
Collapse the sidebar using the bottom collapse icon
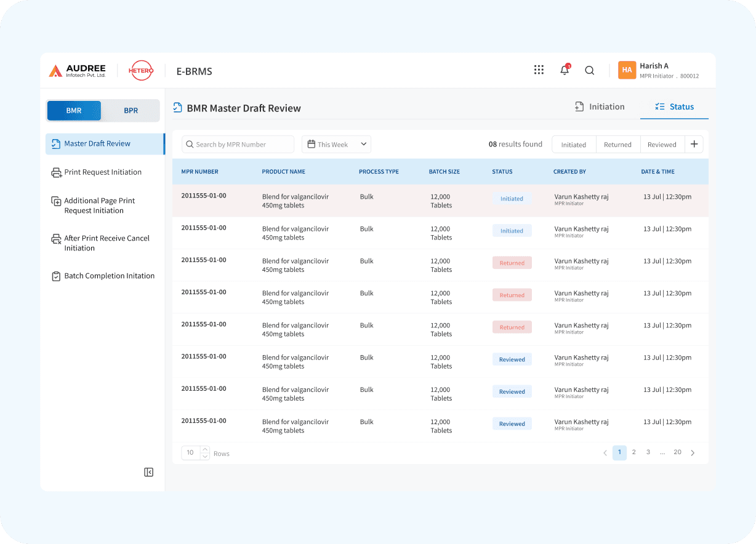pos(148,472)
